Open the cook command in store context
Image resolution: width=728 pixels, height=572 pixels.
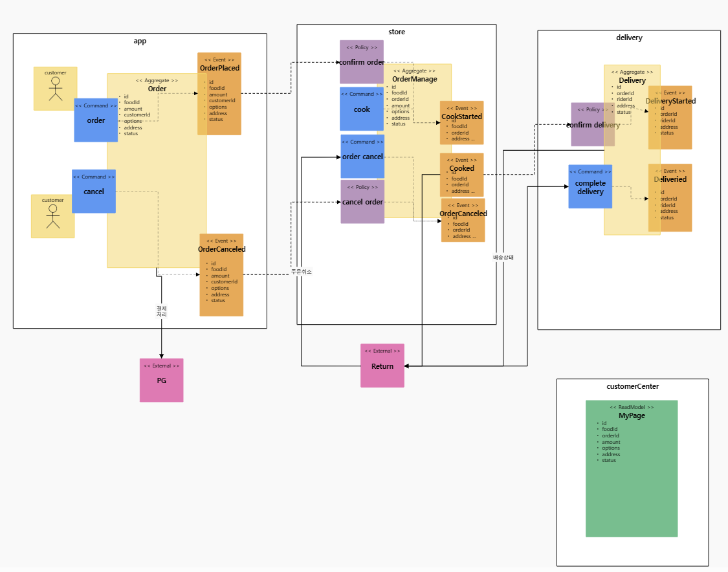pyautogui.click(x=361, y=109)
